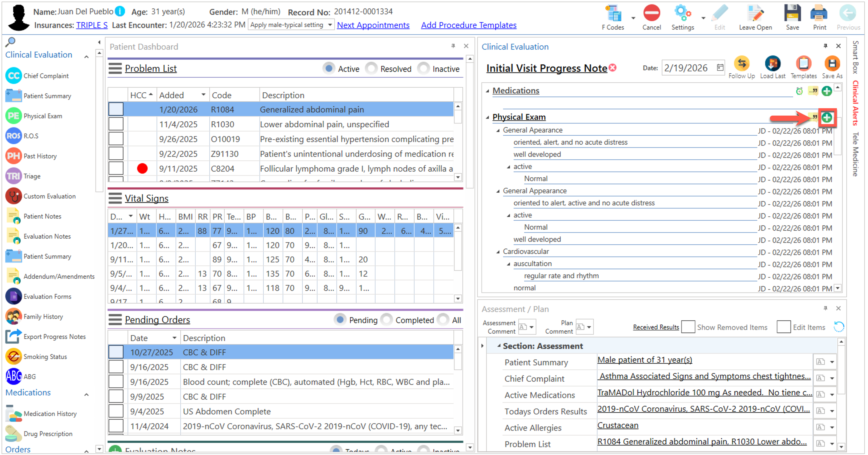Collapse the Cardiovascular tree node
The image size is (868, 455).
pyautogui.click(x=498, y=252)
